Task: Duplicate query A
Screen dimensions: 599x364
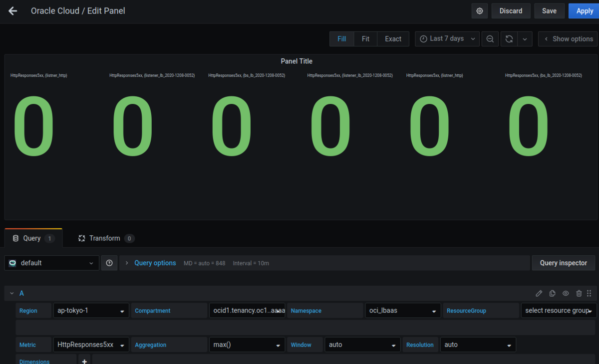Action: tap(553, 293)
